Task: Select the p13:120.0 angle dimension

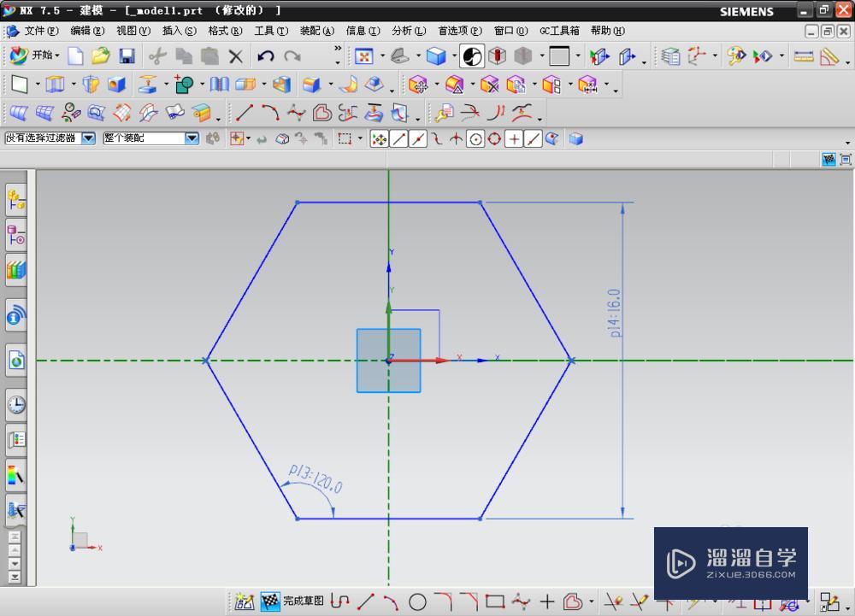Action: 315,478
